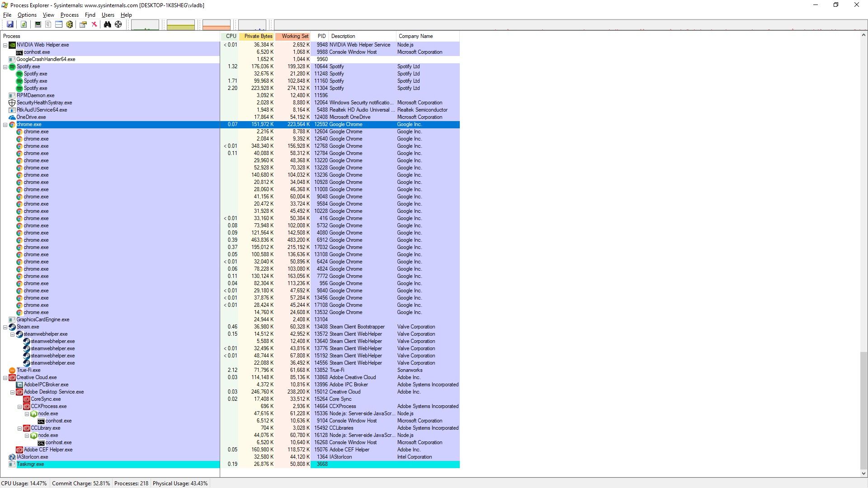Click the True-Fi.exe orange icon

click(x=12, y=370)
